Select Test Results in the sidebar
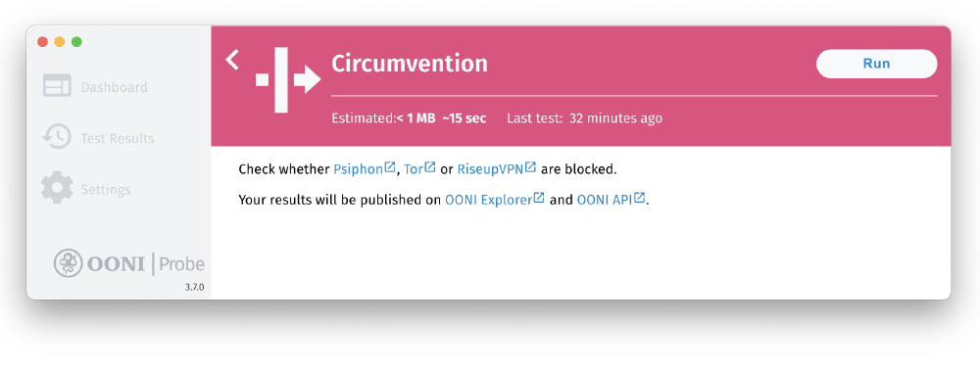Screen dimensions: 980x373 (x=118, y=139)
